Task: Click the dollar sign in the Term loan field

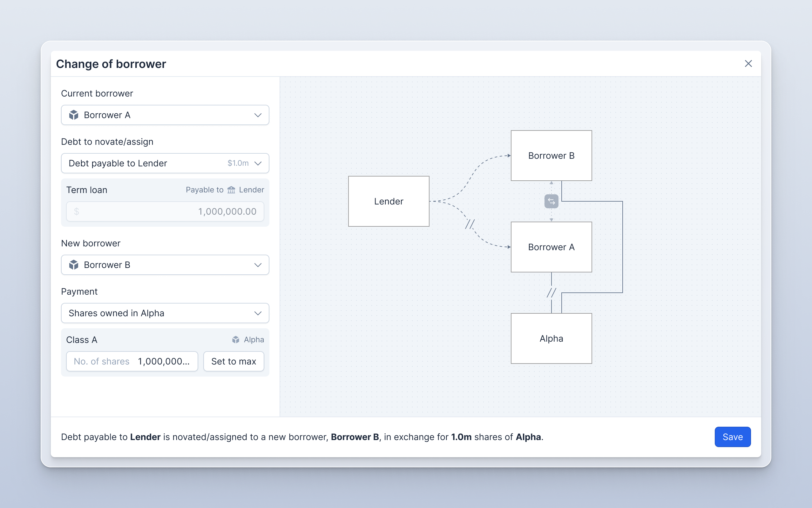Action: click(x=77, y=211)
